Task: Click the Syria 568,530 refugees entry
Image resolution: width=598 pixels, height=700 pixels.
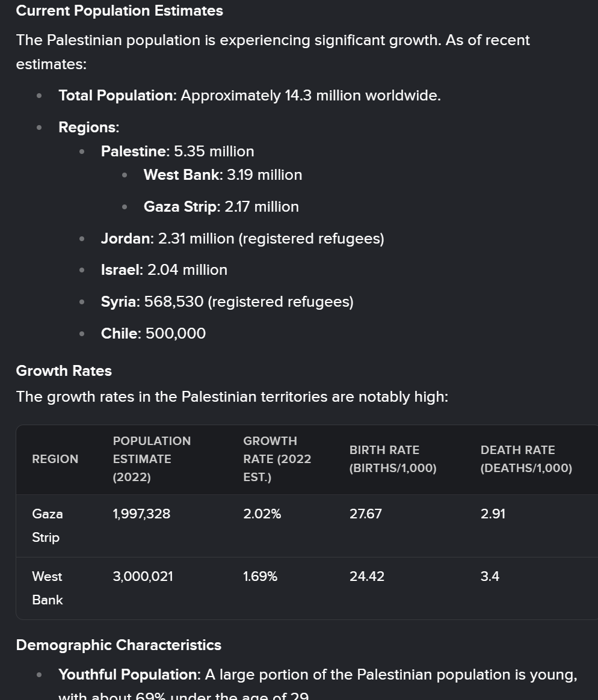Action: (x=227, y=302)
